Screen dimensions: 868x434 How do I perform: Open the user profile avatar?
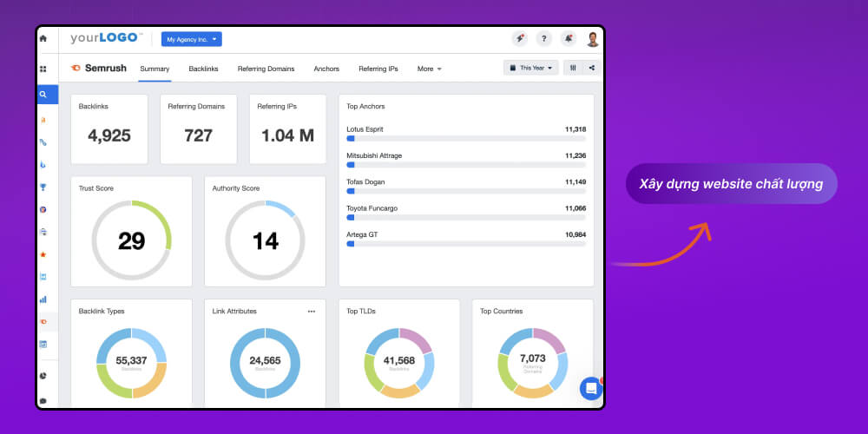tap(593, 39)
